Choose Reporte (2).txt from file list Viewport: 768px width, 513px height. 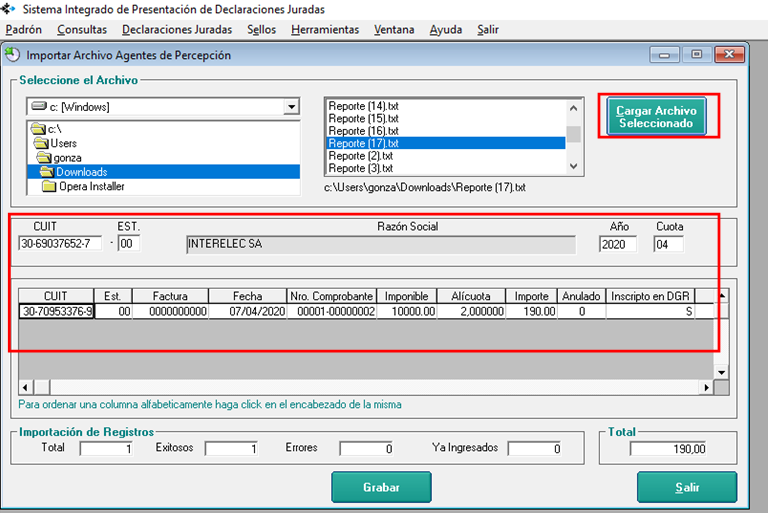coord(361,156)
